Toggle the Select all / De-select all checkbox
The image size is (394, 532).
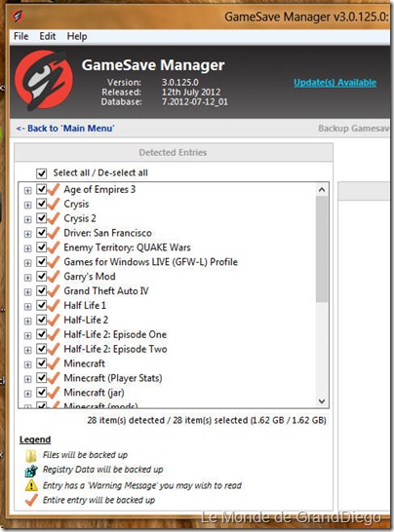click(41, 173)
